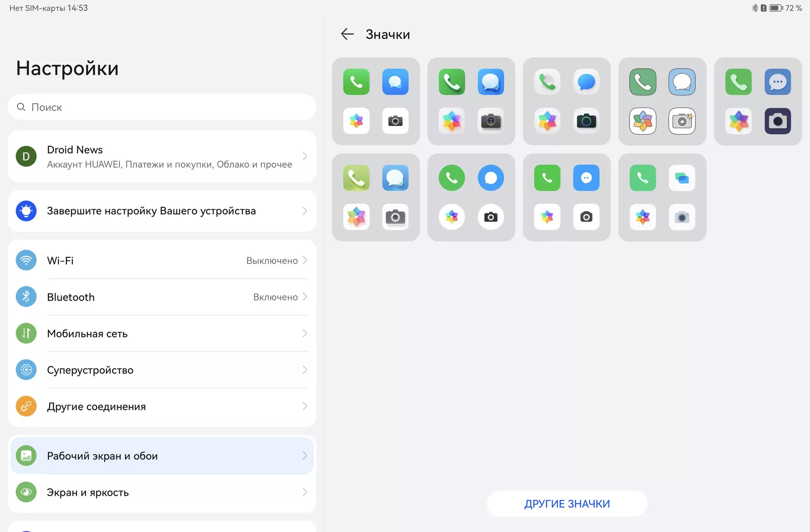The height and width of the screenshot is (532, 810).
Task: Open the Экран и яркость label
Action: point(88,492)
